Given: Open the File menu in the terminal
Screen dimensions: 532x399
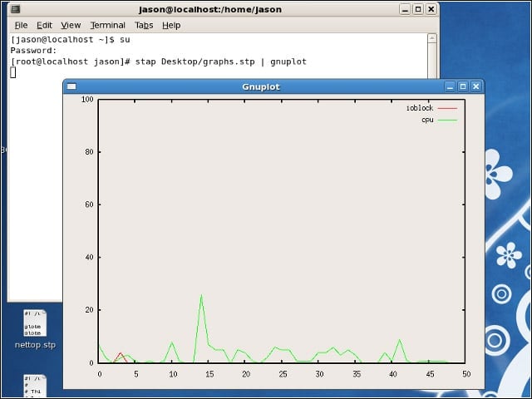Looking at the screenshot, I should point(21,26).
